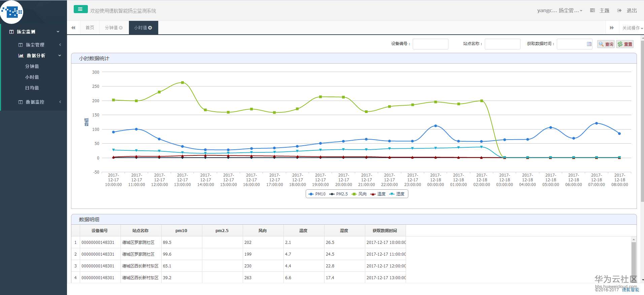Toggle the 风向 series in the chart legend
The height and width of the screenshot is (295, 644).
(359, 194)
